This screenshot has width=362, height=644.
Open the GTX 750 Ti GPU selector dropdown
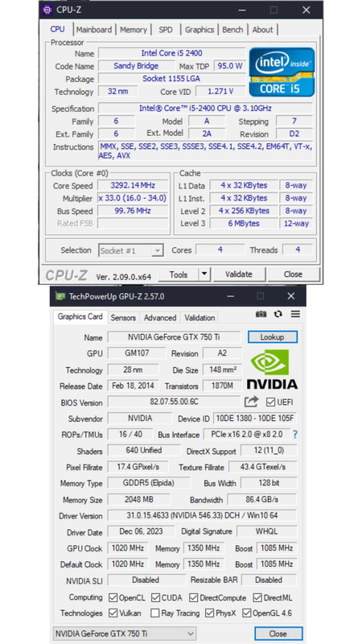(x=125, y=634)
